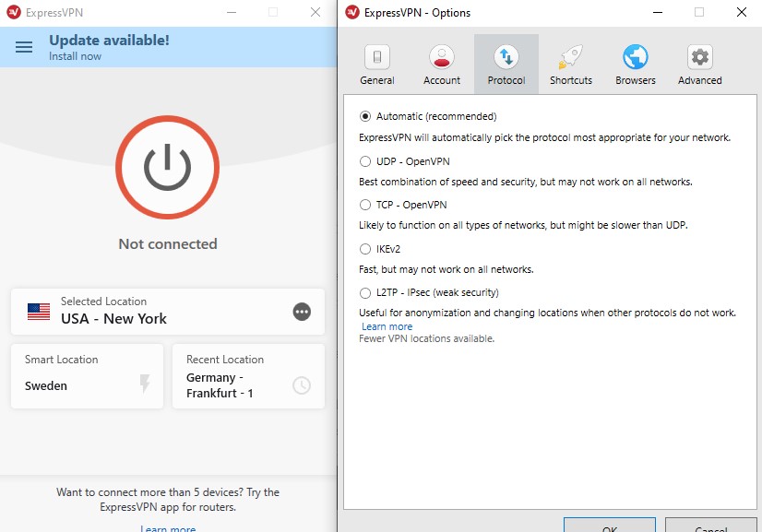This screenshot has width=762, height=532.
Task: Click the Selected Location label
Action: tap(103, 301)
